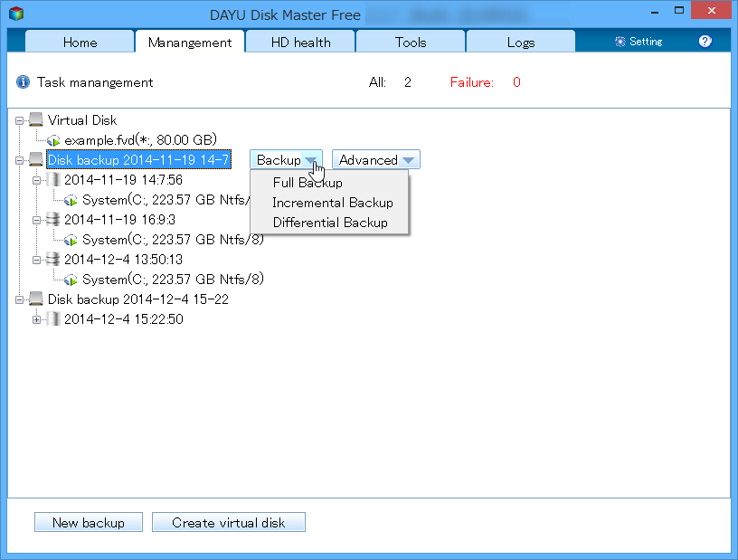This screenshot has height=560, width=738.
Task: Click the DAYU Disk Master app logo icon
Action: (x=16, y=14)
